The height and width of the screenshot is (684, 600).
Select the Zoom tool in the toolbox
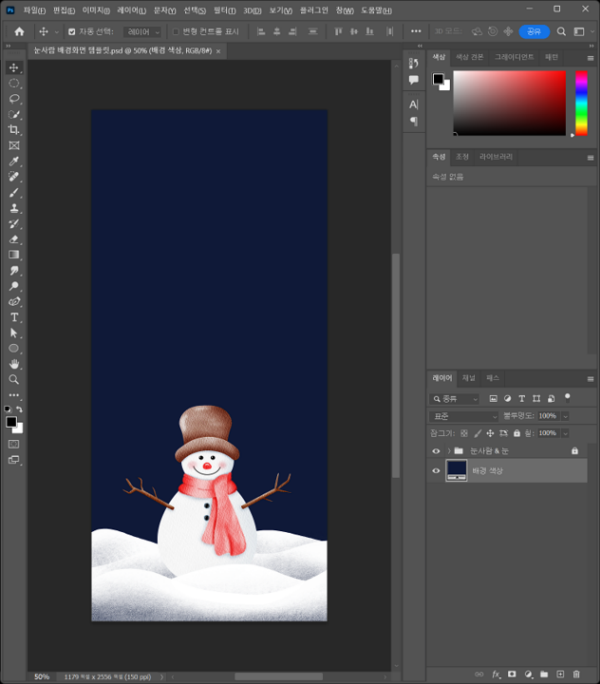click(14, 380)
